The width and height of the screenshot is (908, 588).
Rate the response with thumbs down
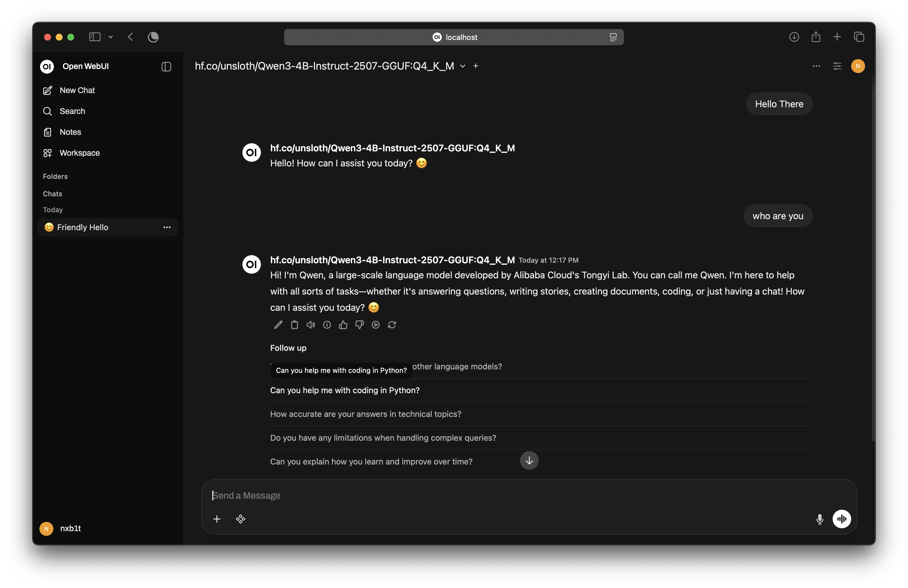pos(359,325)
